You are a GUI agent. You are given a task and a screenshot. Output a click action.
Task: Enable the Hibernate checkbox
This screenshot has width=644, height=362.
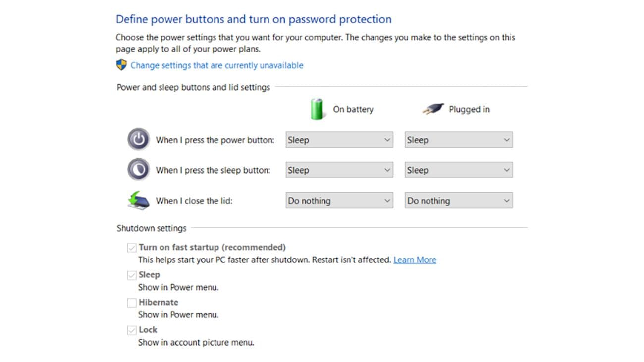click(x=132, y=302)
